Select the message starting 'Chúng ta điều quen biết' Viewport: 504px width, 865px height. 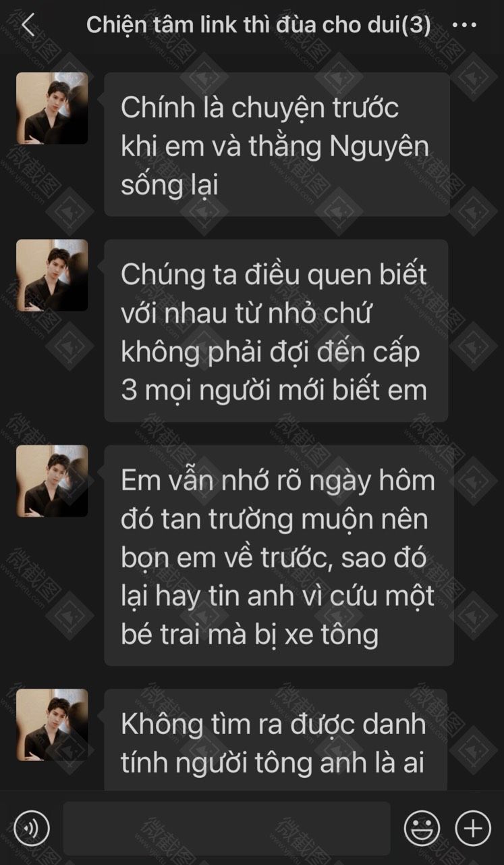(276, 330)
